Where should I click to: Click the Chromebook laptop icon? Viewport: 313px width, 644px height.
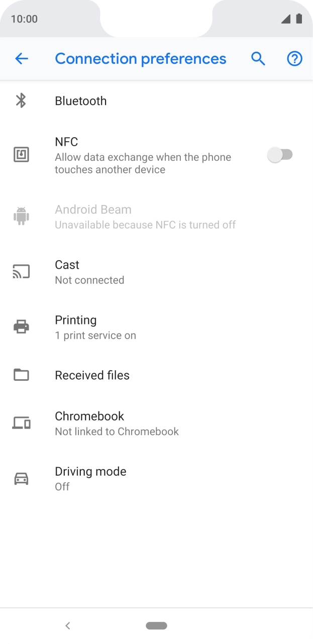point(21,422)
